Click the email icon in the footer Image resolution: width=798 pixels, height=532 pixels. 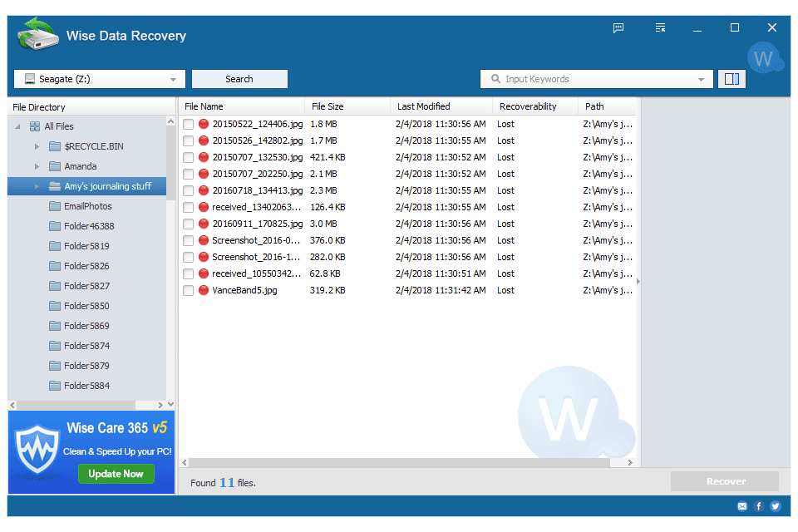(x=742, y=506)
